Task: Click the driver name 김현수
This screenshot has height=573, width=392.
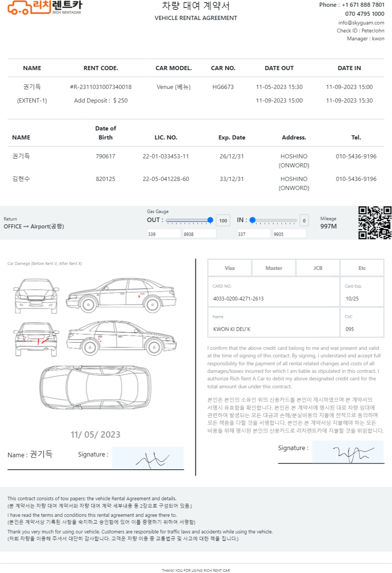Action: coord(21,179)
